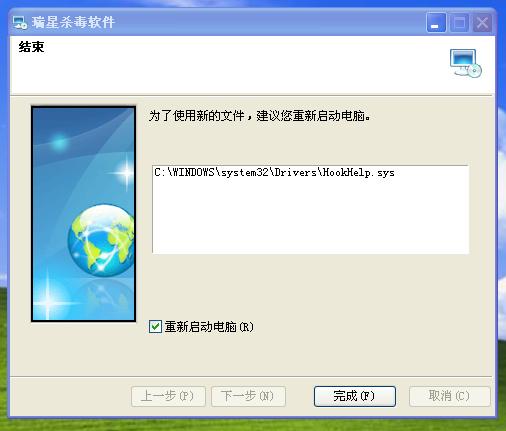
Task: Click the 上一步(P) previous button
Action: click(168, 396)
